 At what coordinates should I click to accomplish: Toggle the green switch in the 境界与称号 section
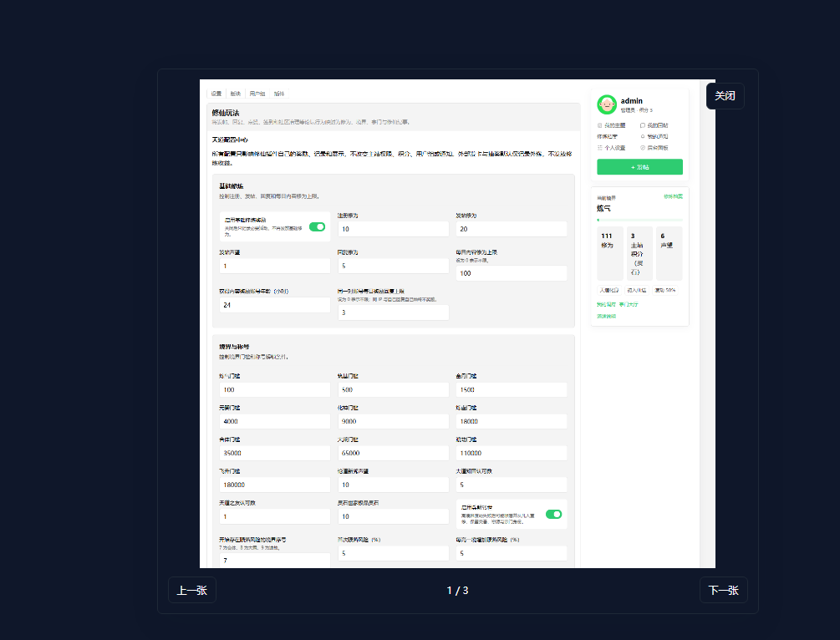point(553,514)
